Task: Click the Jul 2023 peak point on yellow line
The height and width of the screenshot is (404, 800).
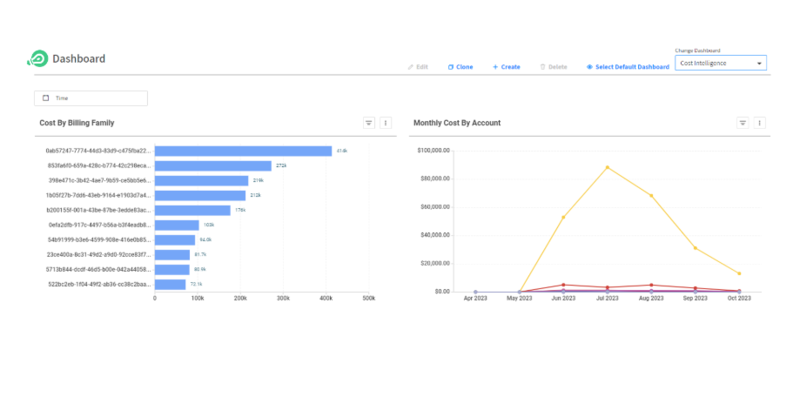Action: [x=607, y=167]
